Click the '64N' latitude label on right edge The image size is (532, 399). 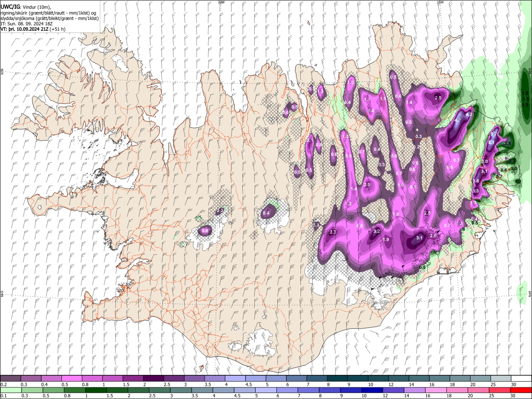click(x=530, y=293)
